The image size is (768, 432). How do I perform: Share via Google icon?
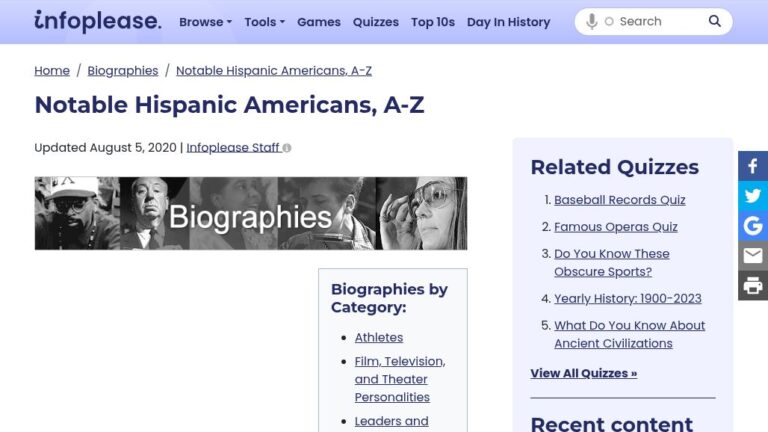pos(753,226)
